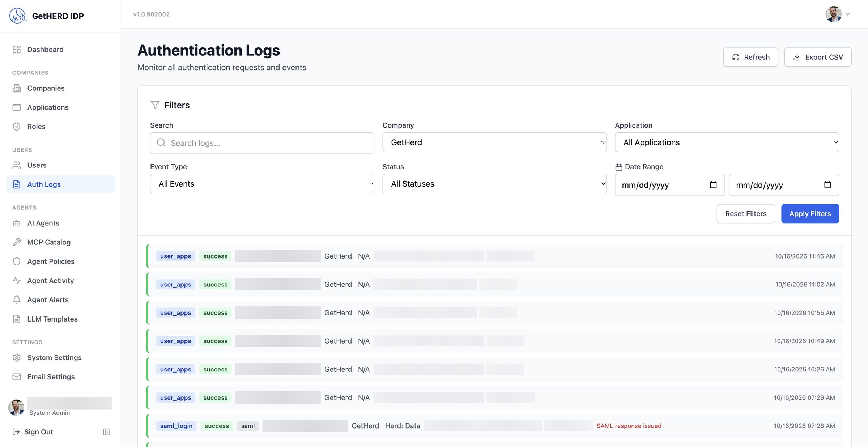
Task: Click the Sign Out arrow icon
Action: [x=16, y=432]
